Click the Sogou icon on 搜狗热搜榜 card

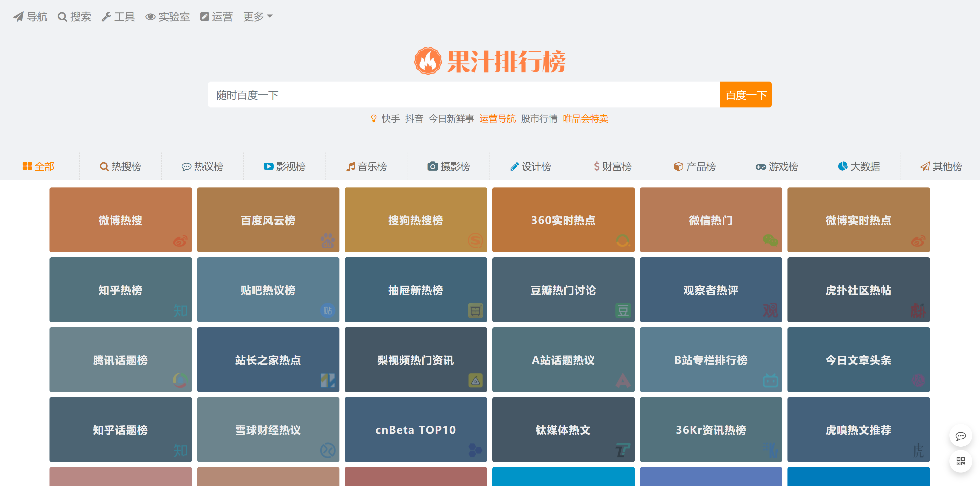point(475,241)
